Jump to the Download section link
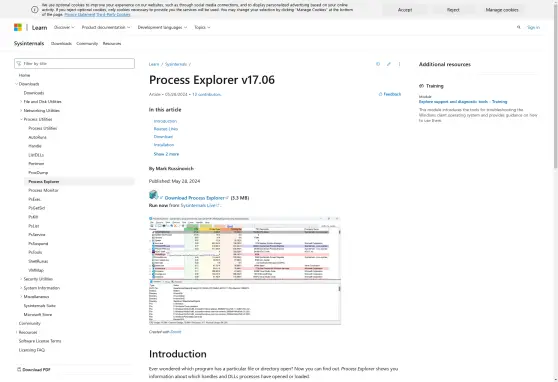 (163, 137)
